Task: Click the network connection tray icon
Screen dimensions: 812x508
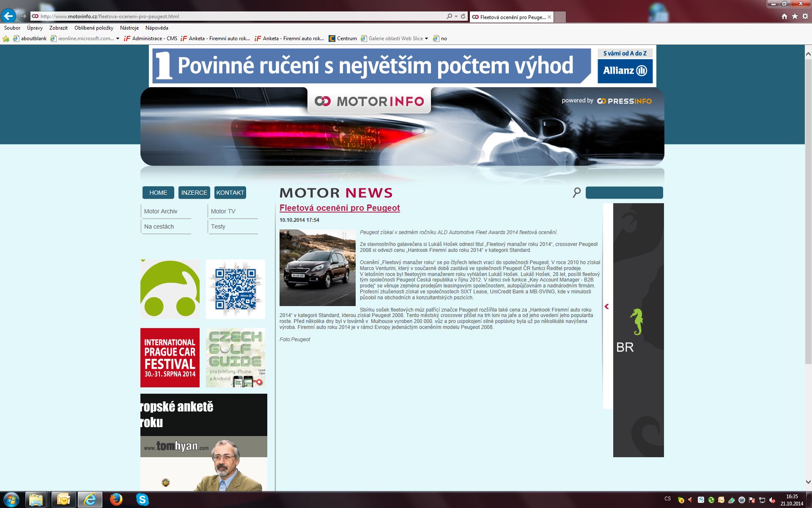Action: click(x=762, y=500)
